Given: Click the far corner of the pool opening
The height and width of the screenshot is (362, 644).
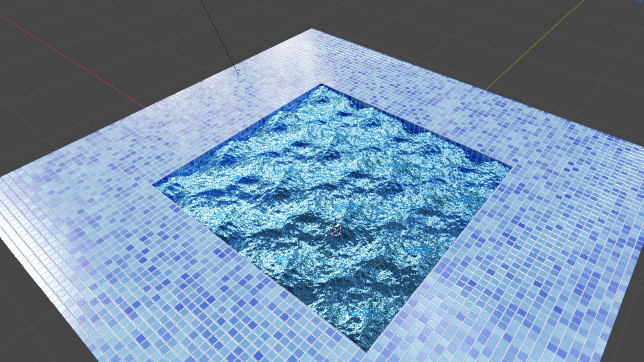Looking at the screenshot, I should [x=321, y=84].
